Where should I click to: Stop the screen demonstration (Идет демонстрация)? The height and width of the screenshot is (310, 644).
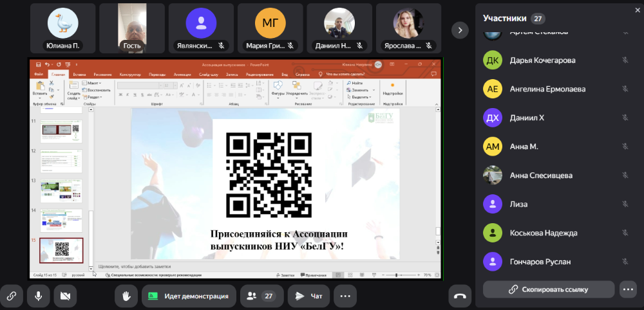(189, 296)
